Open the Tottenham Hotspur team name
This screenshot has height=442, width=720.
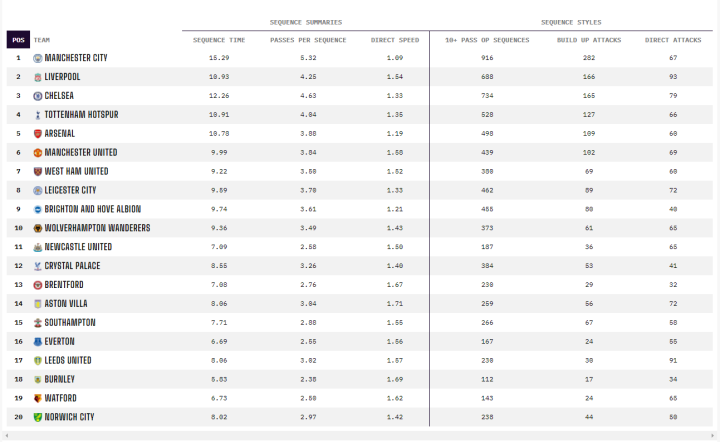tap(81, 115)
